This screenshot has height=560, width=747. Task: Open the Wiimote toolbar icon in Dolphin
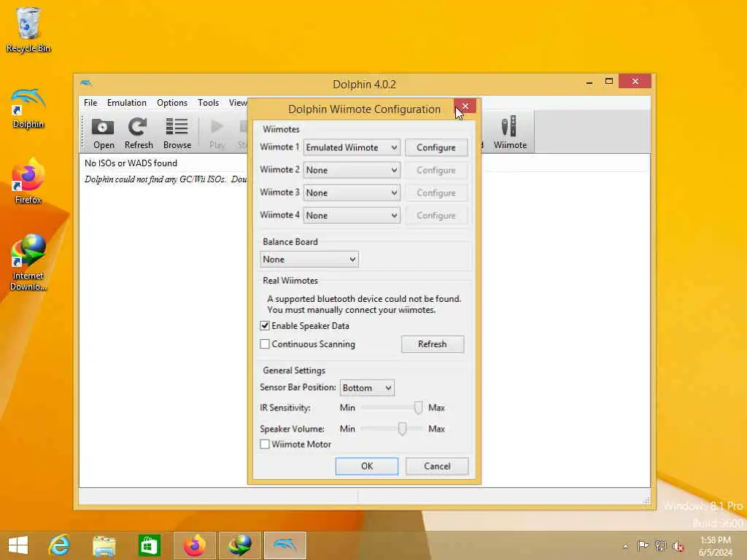point(509,131)
